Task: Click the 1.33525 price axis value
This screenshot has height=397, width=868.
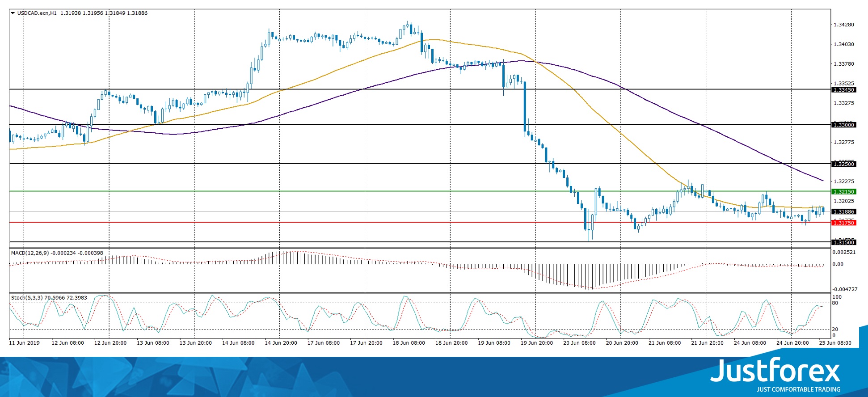Action: pyautogui.click(x=844, y=83)
